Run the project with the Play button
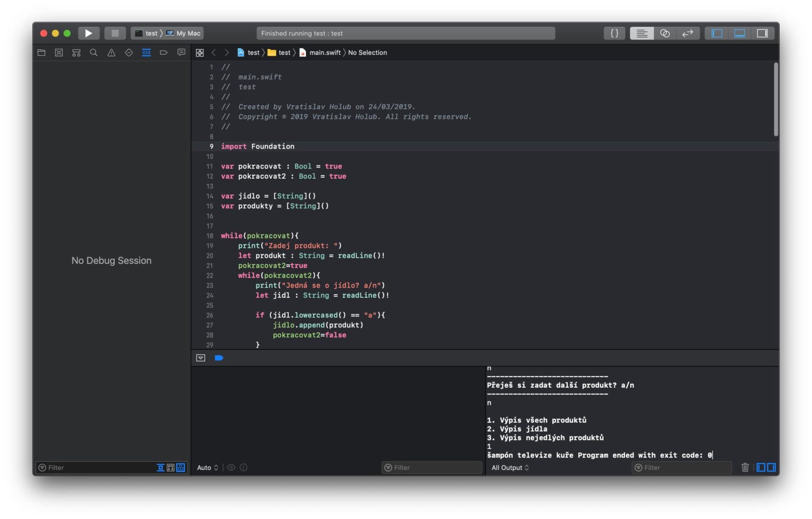The image size is (812, 519). (x=88, y=33)
